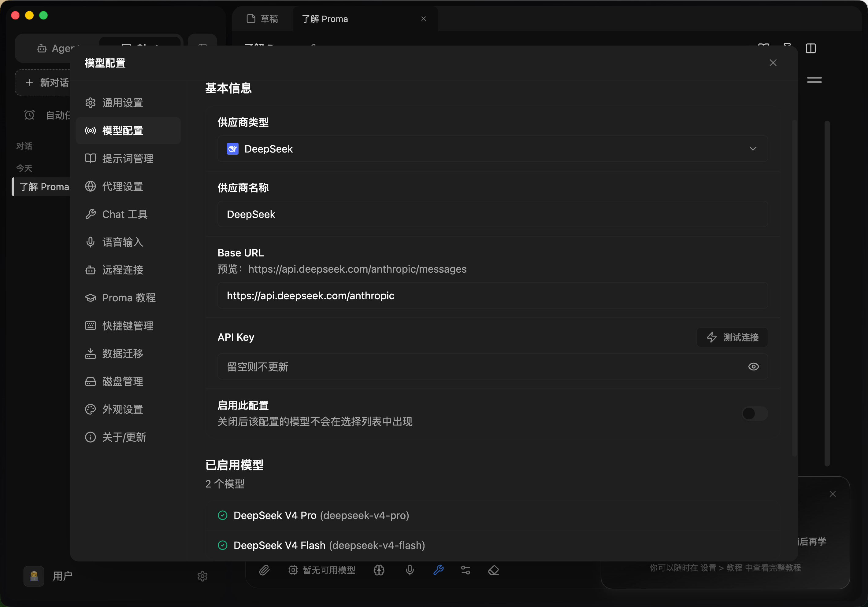Click the settings dialog scrollbar
The height and width of the screenshot is (607, 868).
point(794,289)
